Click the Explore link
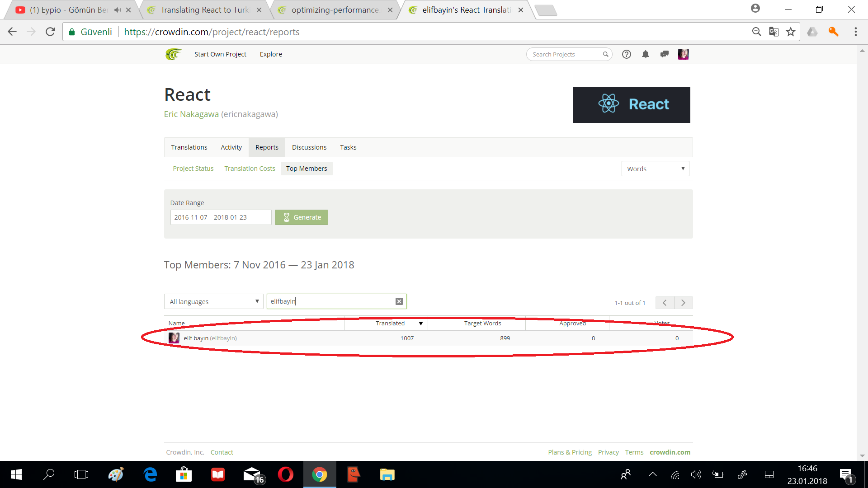The height and width of the screenshot is (488, 868). pyautogui.click(x=271, y=54)
